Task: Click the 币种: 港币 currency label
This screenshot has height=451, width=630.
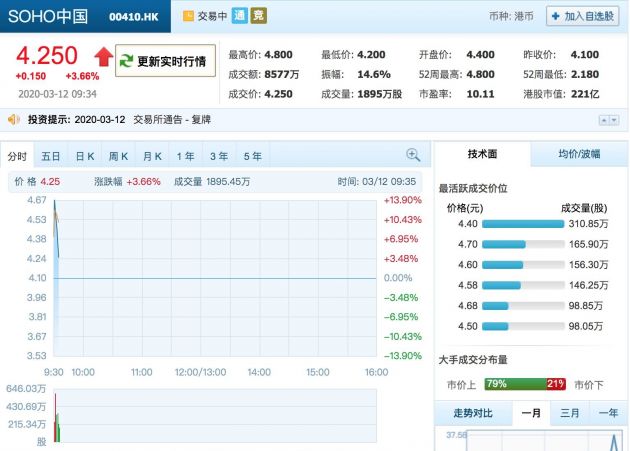Action: click(x=511, y=16)
